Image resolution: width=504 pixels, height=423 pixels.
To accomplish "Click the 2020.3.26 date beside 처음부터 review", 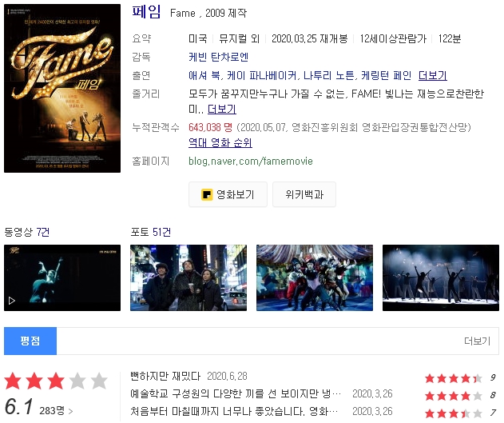I will click(x=372, y=411).
